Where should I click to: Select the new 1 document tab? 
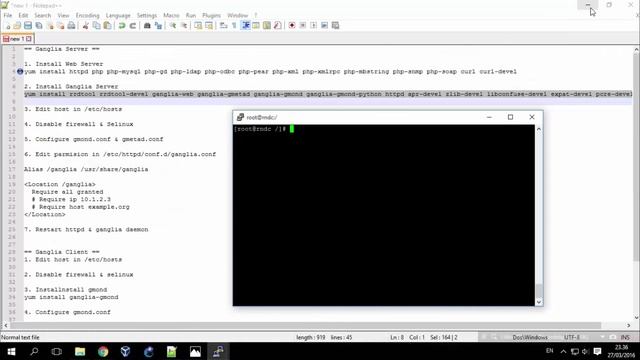(17, 39)
